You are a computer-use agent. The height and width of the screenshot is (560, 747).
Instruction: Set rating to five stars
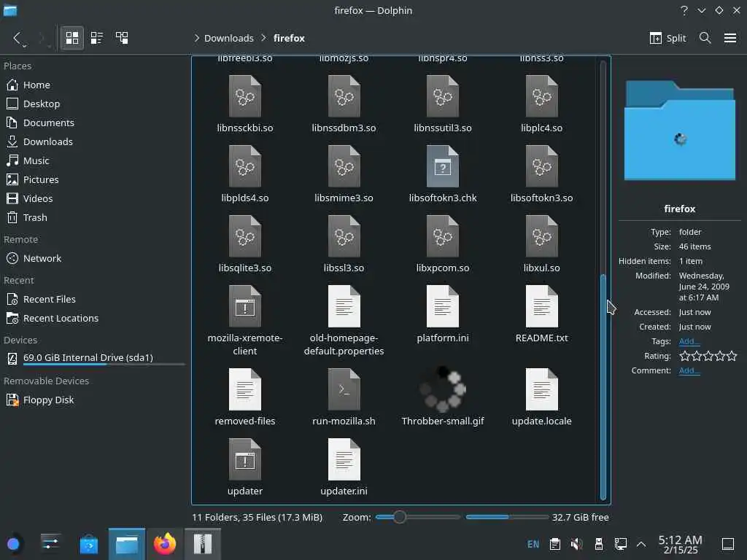732,356
